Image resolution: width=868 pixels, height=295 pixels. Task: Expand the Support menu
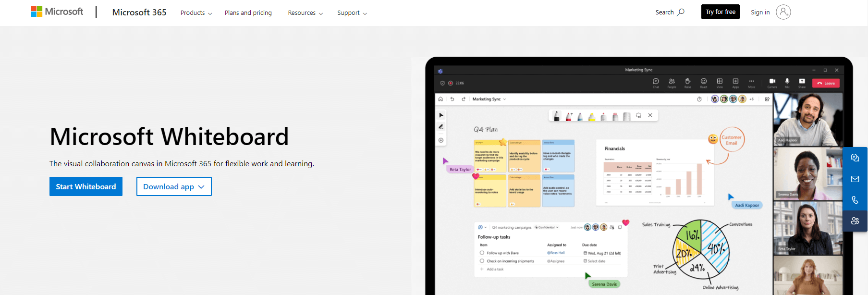352,13
